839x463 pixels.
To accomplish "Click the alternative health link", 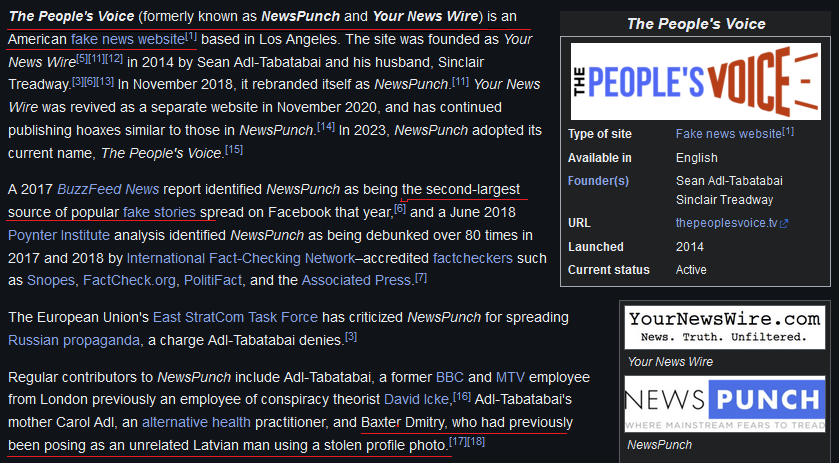I will tap(196, 423).
